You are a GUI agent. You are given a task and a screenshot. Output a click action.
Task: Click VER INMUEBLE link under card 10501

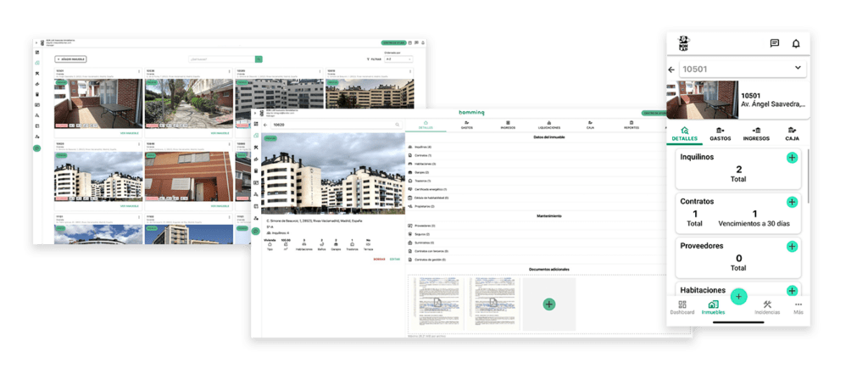129,133
